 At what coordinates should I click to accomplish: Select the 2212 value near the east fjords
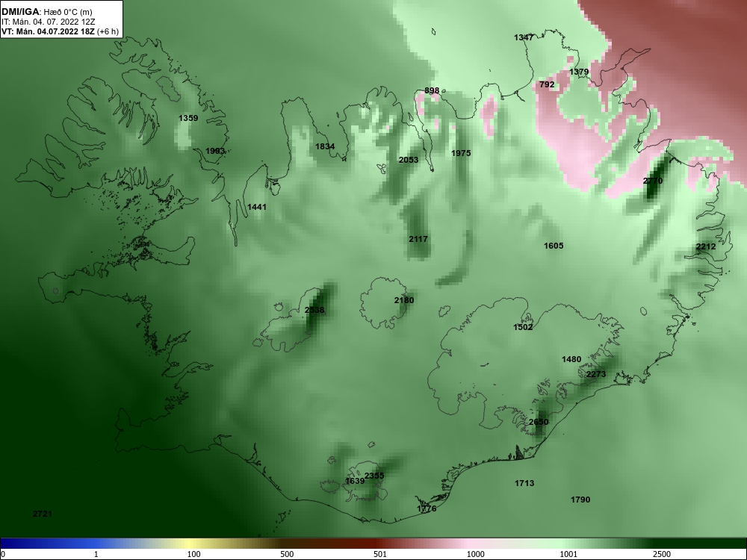tap(706, 246)
